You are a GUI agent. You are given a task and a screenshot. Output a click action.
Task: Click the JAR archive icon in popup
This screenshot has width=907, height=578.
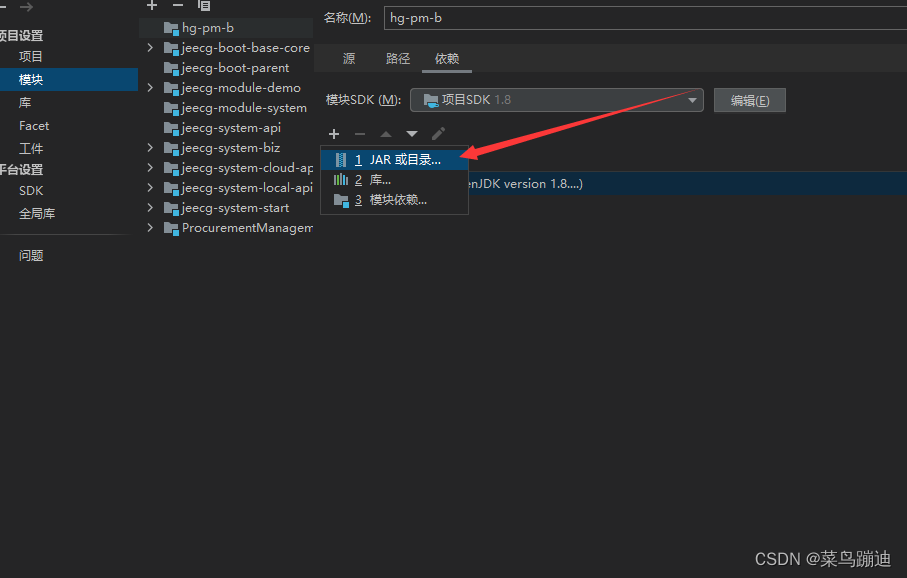click(341, 160)
